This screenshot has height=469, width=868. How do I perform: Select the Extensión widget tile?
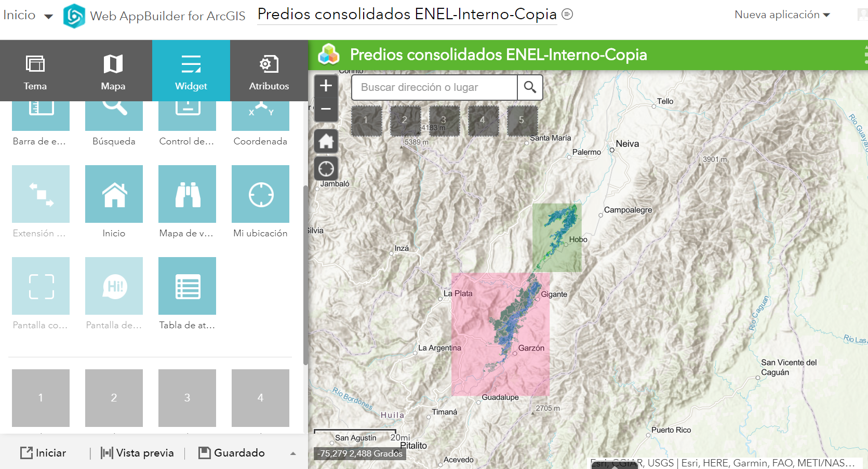pyautogui.click(x=41, y=194)
